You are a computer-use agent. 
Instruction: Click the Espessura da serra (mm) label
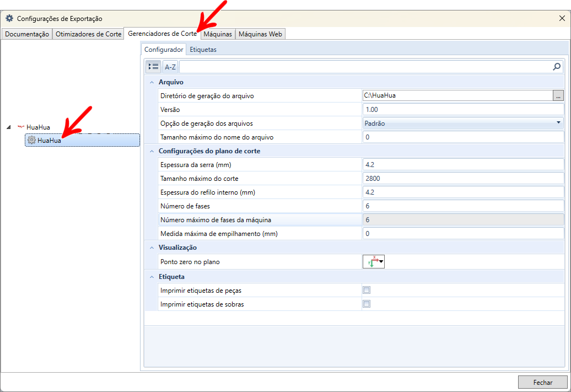coord(196,165)
